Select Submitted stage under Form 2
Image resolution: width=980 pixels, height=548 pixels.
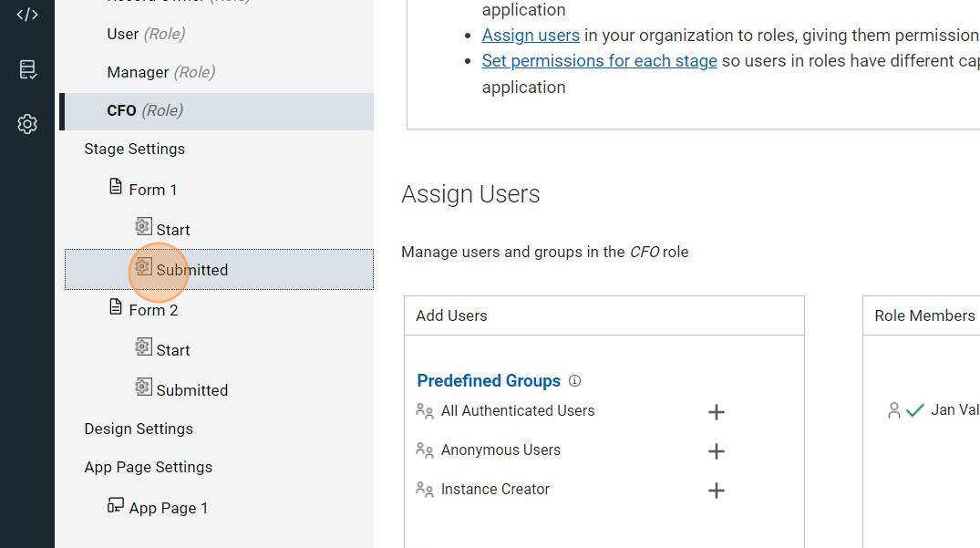tap(191, 390)
